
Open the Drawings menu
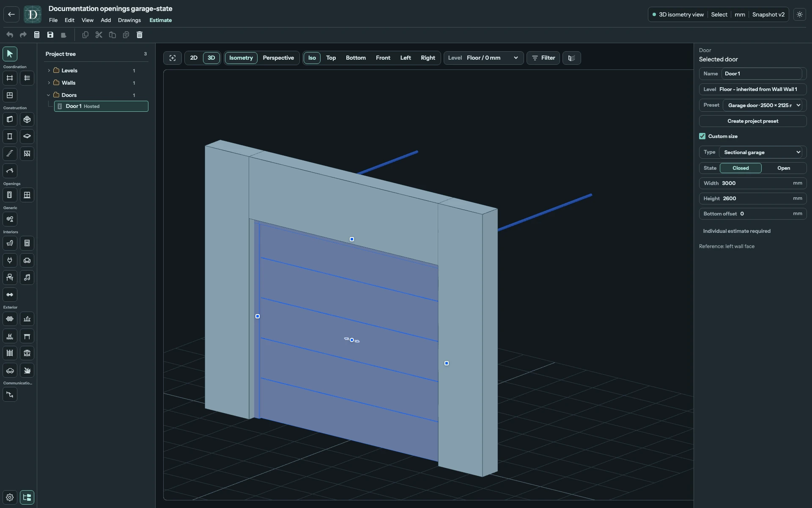click(x=129, y=20)
